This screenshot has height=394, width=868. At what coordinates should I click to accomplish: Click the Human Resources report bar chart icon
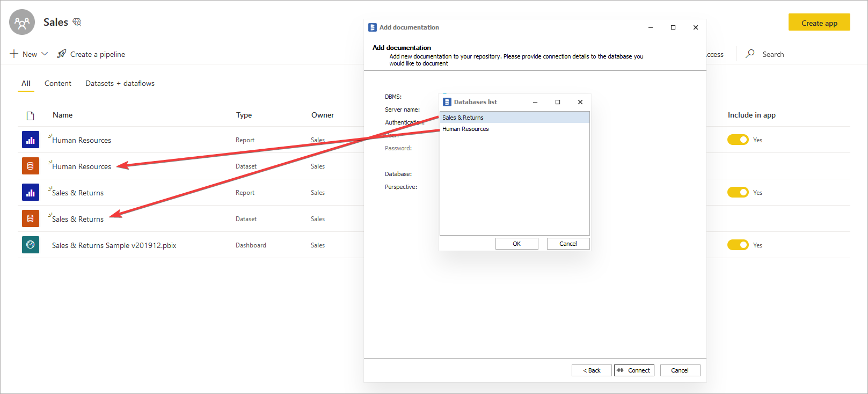coord(31,140)
